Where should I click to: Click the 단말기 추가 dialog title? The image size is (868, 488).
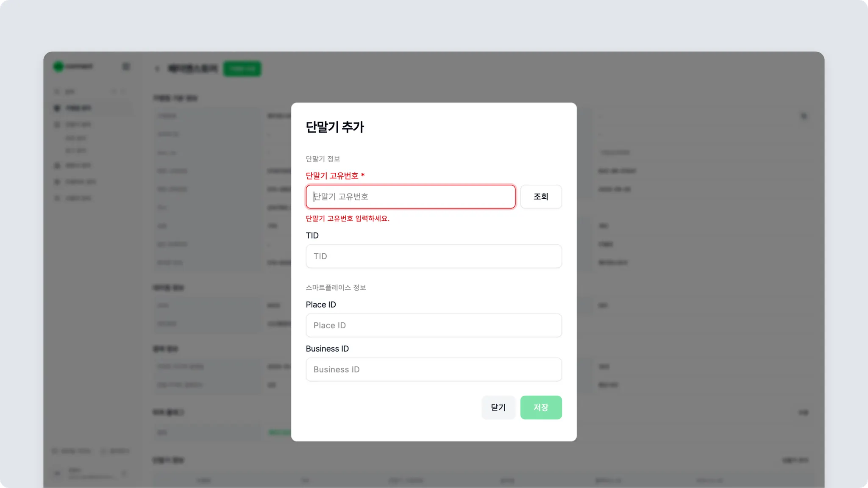[335, 127]
